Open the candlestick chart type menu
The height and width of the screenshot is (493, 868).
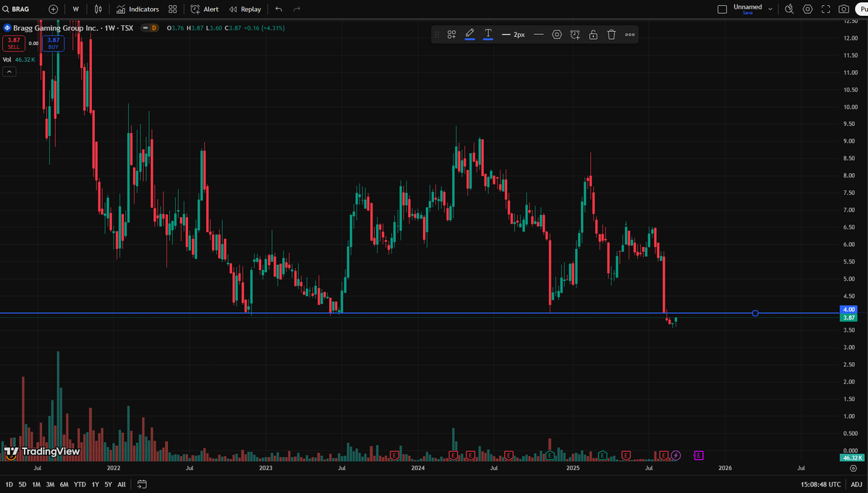[98, 9]
